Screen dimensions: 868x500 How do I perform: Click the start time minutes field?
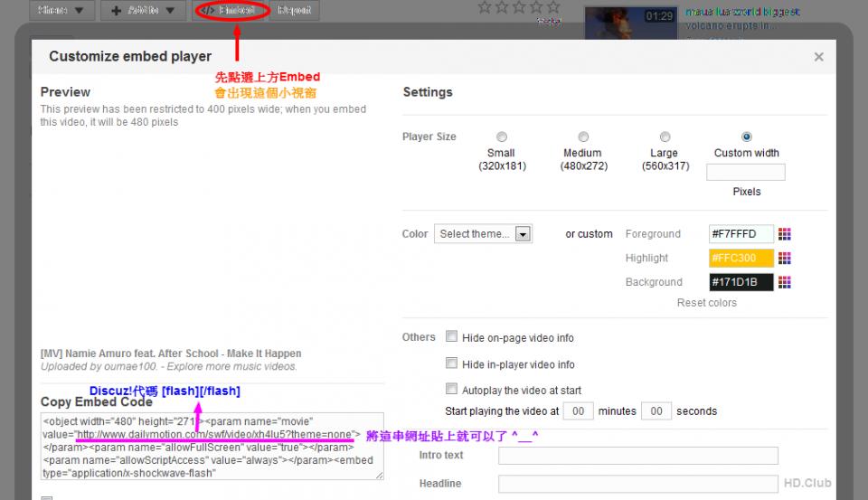[578, 410]
